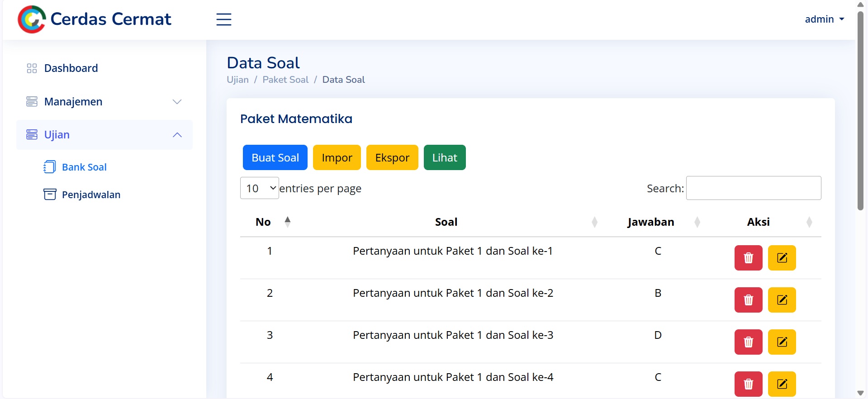868x399 pixels.
Task: Delete soal ke-2 with the trash icon
Action: point(749,300)
